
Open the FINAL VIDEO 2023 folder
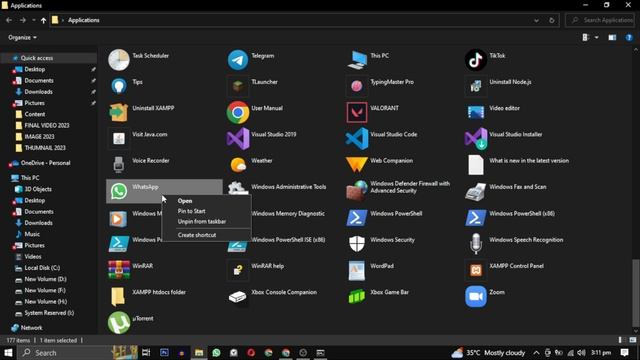coord(47,125)
